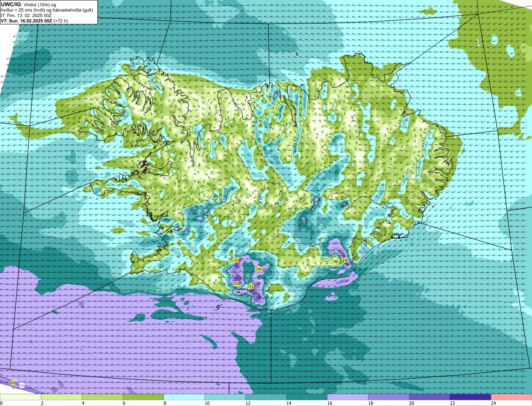The width and height of the screenshot is (532, 406).
Task: Select the 6–8 m/s olive green legend swatch
Action: point(144,397)
